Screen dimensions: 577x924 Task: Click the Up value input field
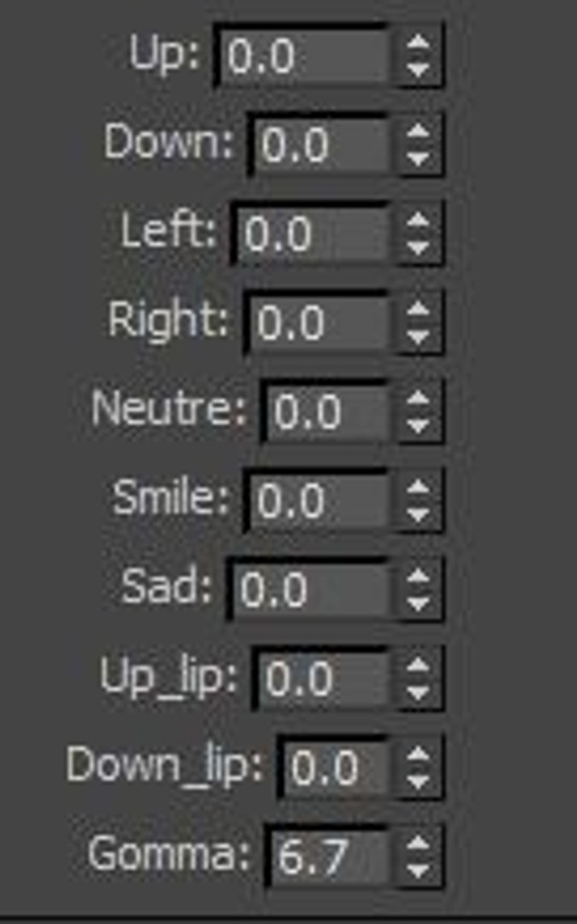(x=304, y=56)
